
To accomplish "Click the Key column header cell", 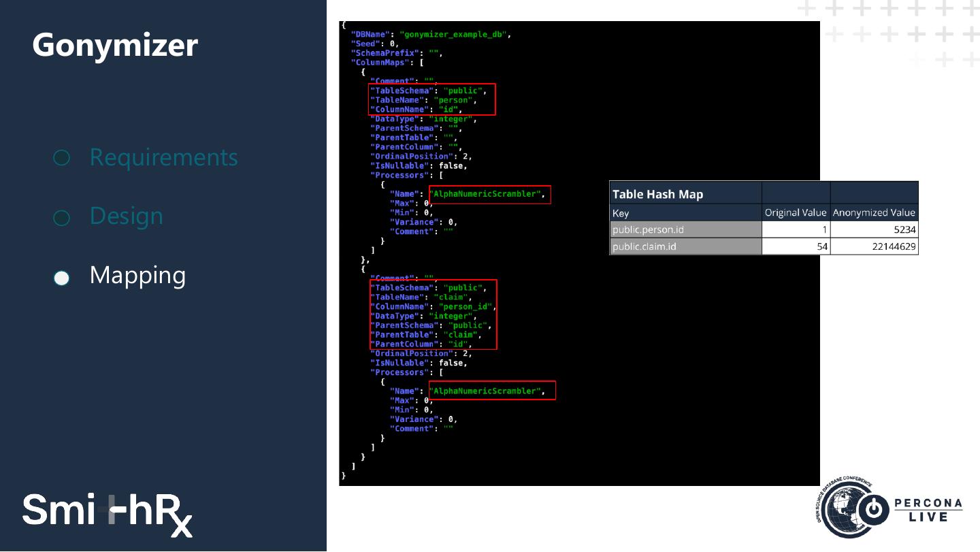I will point(685,212).
